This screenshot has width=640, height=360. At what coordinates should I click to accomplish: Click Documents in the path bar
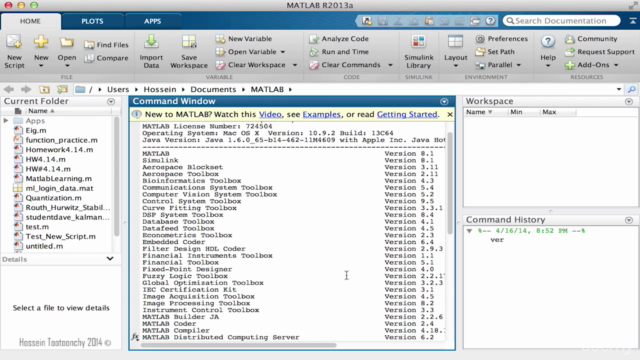(213, 89)
